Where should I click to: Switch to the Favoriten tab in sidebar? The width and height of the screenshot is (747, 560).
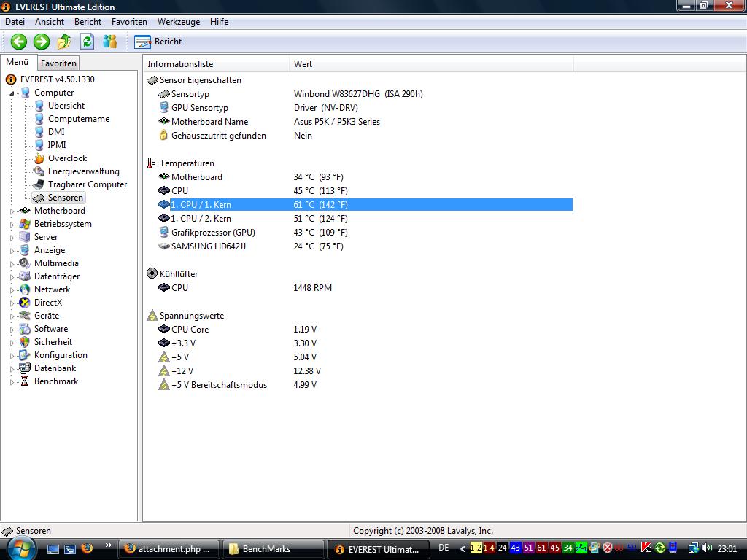click(x=58, y=63)
